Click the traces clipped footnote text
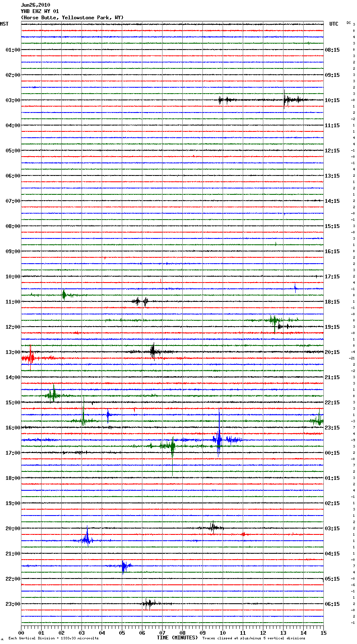 [x=254, y=638]
